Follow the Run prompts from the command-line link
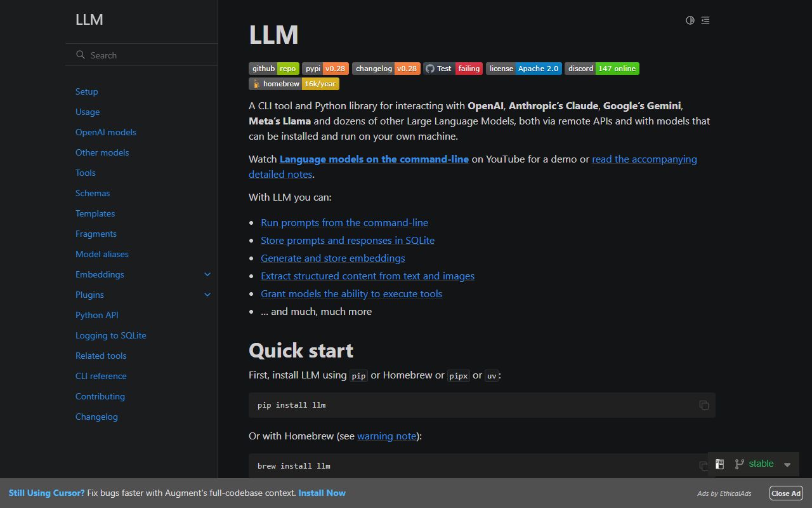 pyautogui.click(x=344, y=222)
